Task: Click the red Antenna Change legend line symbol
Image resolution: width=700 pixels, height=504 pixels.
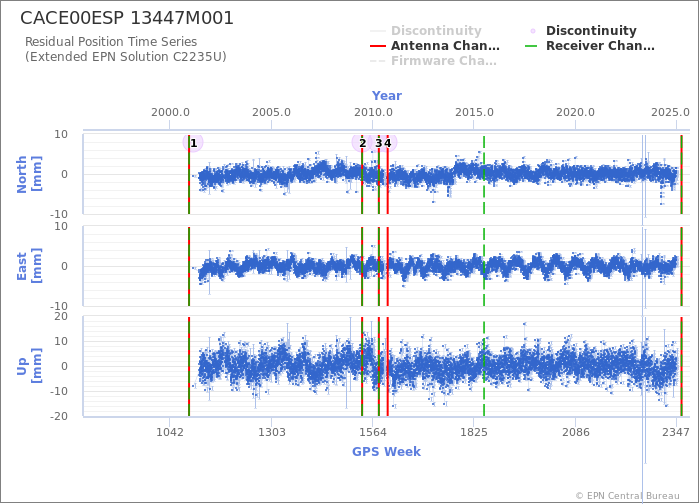Action: [x=378, y=46]
